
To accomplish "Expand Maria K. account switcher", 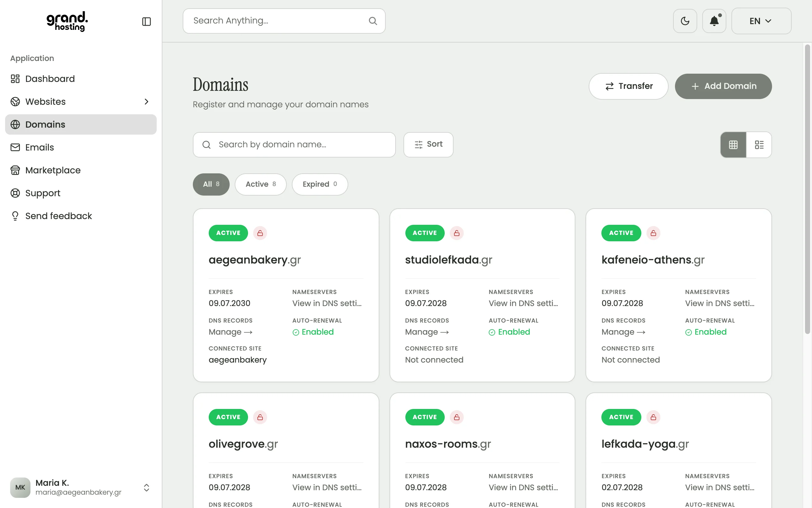I will point(146,487).
